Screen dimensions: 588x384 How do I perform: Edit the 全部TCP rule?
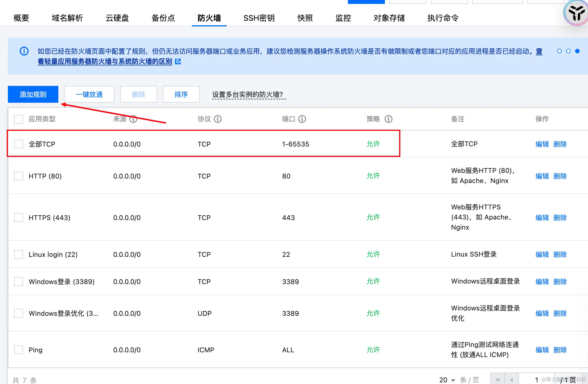tap(542, 144)
